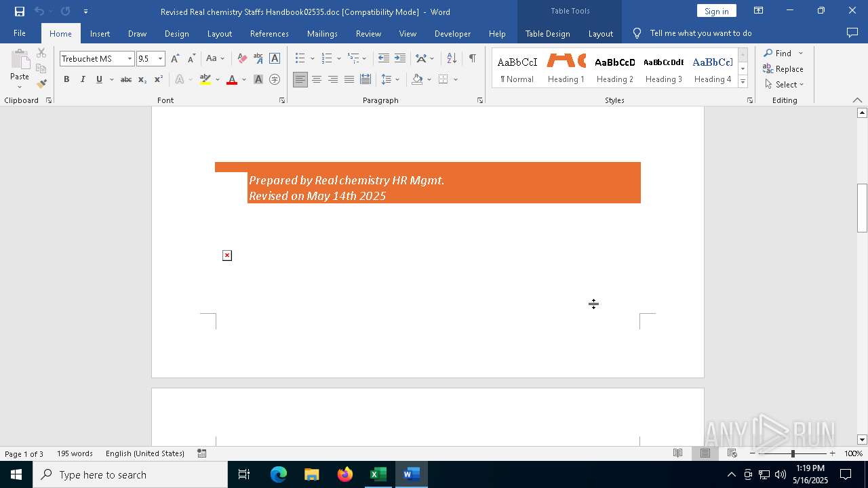Switch to Excel from the taskbar
Viewport: 868px width, 488px height.
[378, 474]
